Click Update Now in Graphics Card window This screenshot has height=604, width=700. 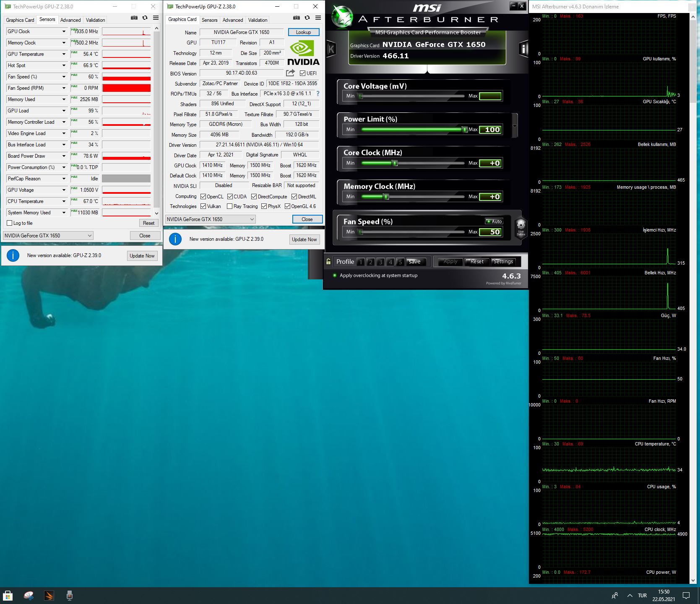coord(304,239)
